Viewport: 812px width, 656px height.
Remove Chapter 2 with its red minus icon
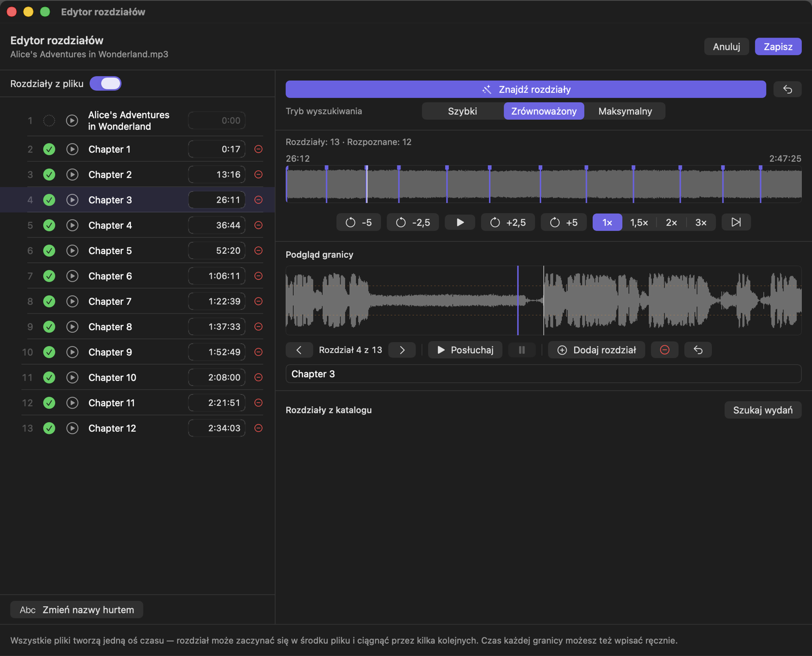pos(258,175)
